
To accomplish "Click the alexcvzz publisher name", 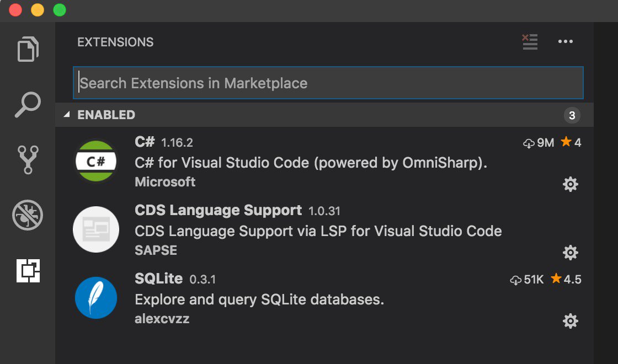I will pyautogui.click(x=162, y=319).
